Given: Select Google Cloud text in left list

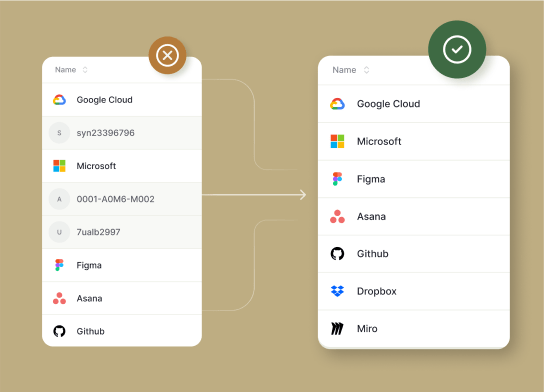Looking at the screenshot, I should click(x=104, y=100).
